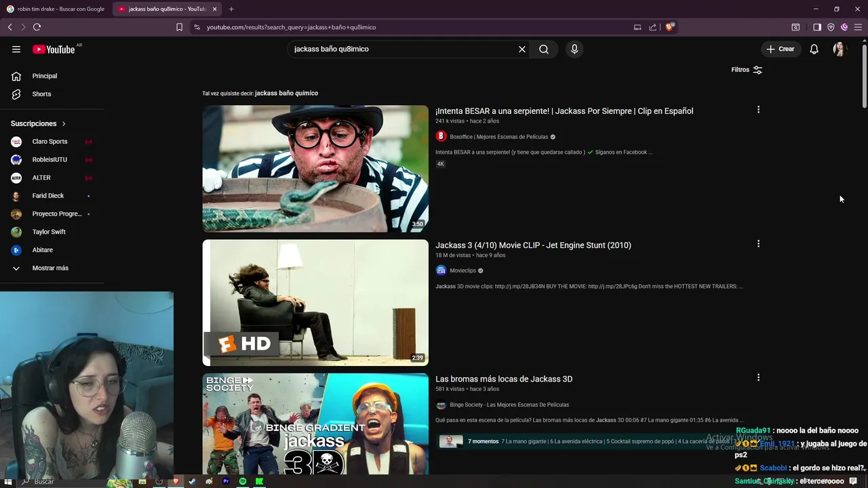This screenshot has width=868, height=488.
Task: Open the Brave VPN shield icon
Action: (831, 27)
